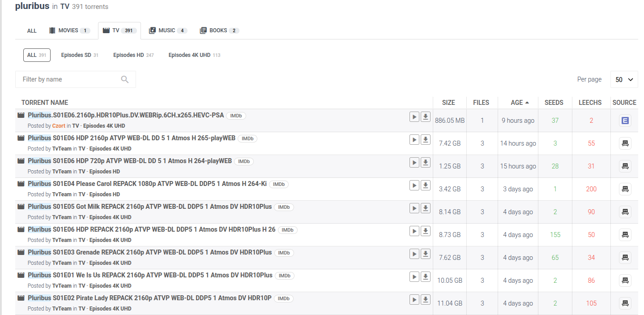This screenshot has height=315, width=644.
Task: Download the S01E04 Please Carol torrent
Action: point(426,185)
